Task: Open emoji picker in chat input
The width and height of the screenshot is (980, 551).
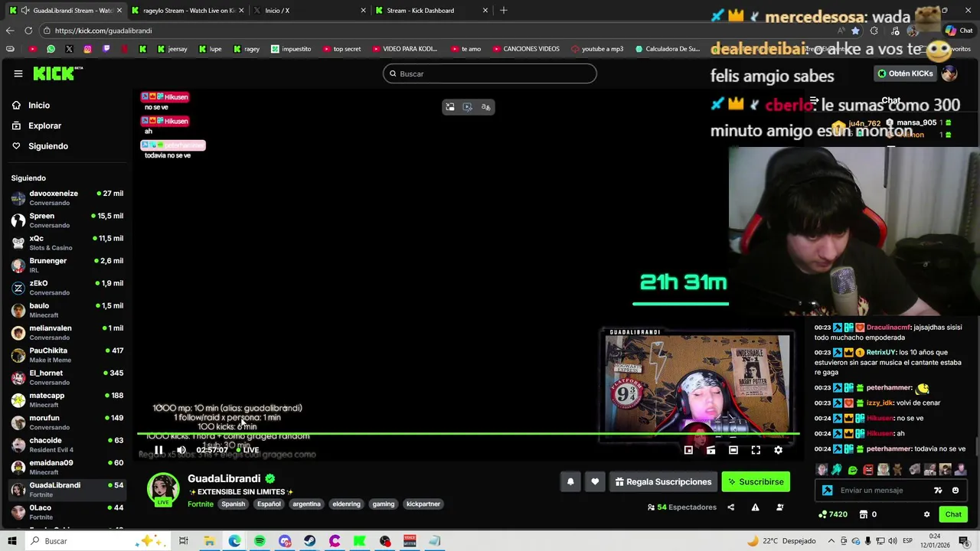Action: click(955, 491)
